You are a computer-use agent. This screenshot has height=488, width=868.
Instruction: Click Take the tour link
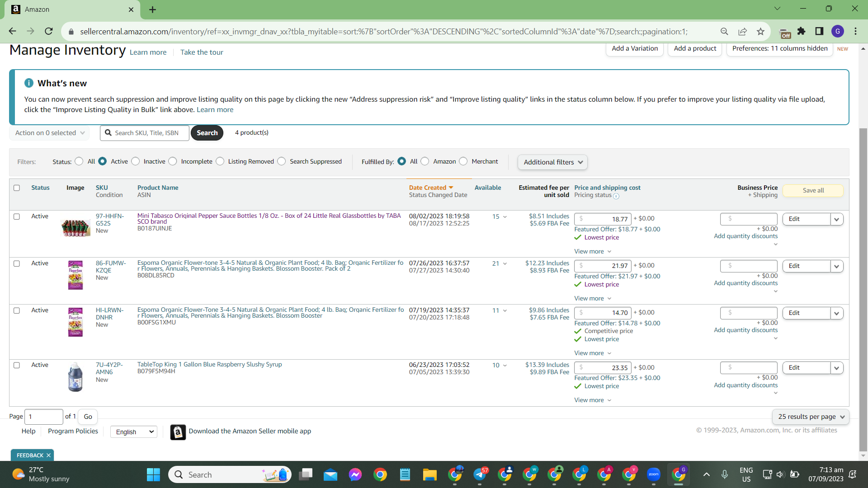[202, 52]
